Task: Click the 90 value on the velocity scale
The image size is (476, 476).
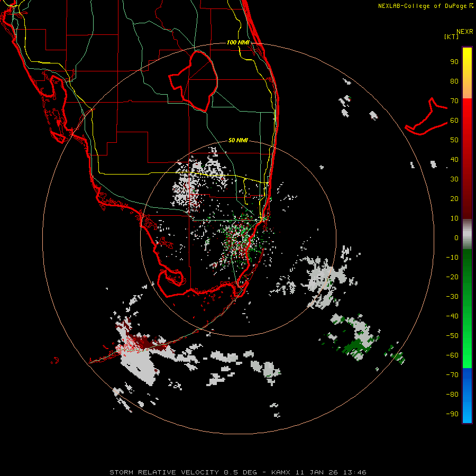Action: coord(454,62)
